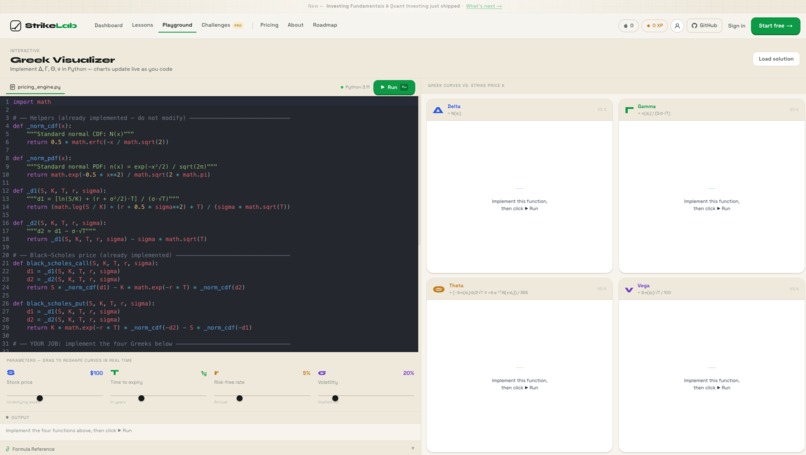Click the 'YOUR JOB' comment line in the code

pyautogui.click(x=151, y=343)
